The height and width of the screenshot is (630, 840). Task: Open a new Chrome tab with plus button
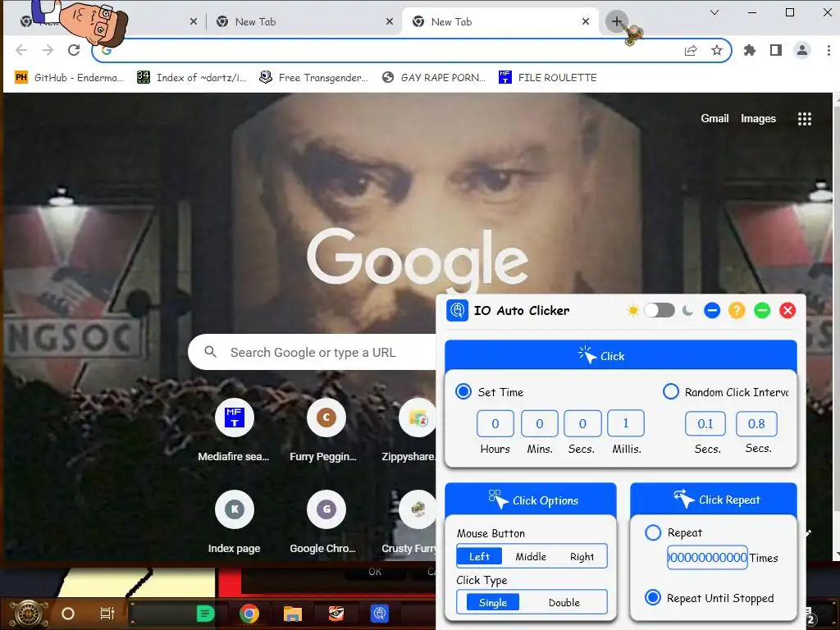617,21
